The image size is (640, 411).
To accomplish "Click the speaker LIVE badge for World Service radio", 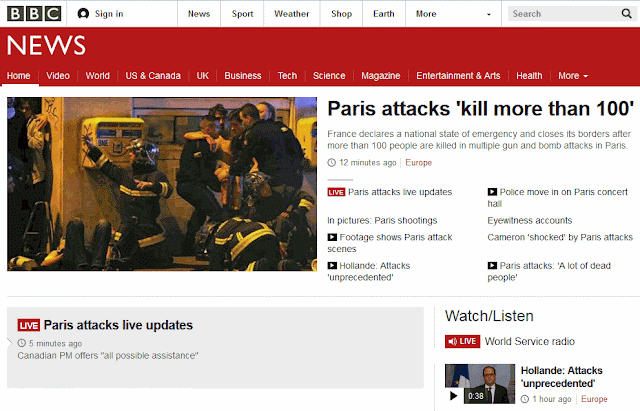I will pyautogui.click(x=462, y=341).
